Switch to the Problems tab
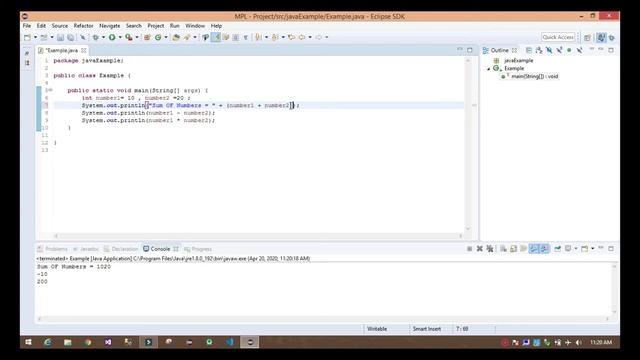Screen dimensions: 640x360 coord(53,249)
